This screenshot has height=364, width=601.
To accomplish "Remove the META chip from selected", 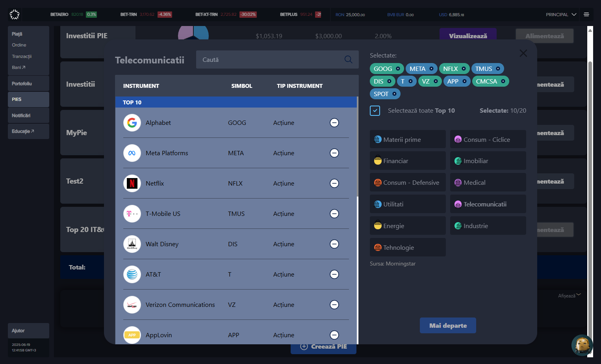I will (x=431, y=69).
